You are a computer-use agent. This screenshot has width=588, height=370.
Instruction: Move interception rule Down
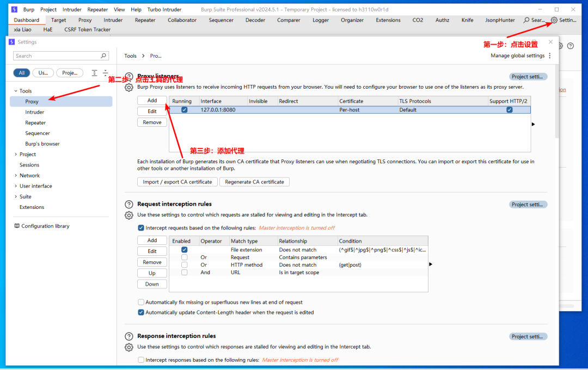click(152, 284)
